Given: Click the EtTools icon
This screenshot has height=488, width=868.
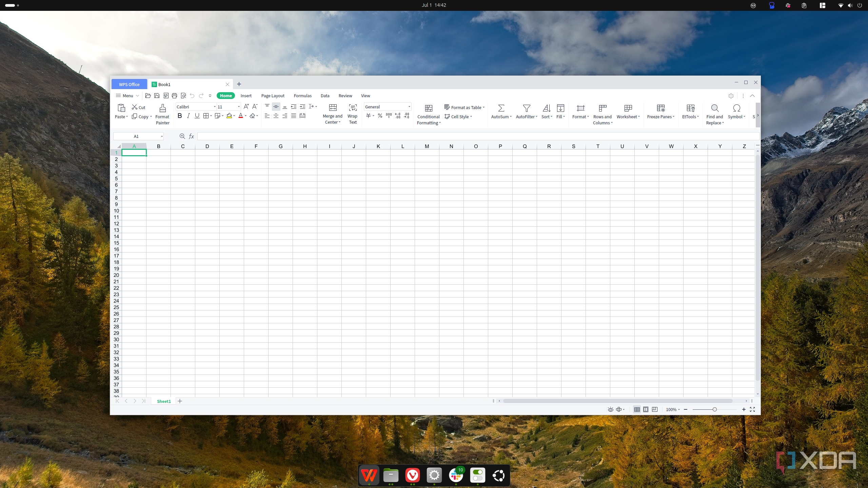Looking at the screenshot, I should [690, 108].
